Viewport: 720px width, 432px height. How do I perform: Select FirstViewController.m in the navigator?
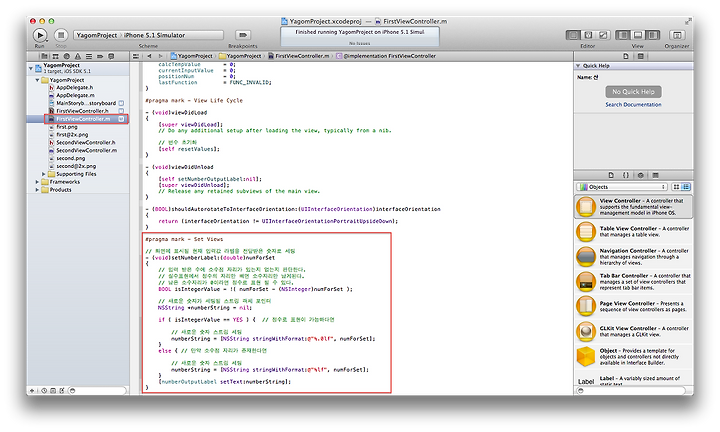click(x=83, y=119)
